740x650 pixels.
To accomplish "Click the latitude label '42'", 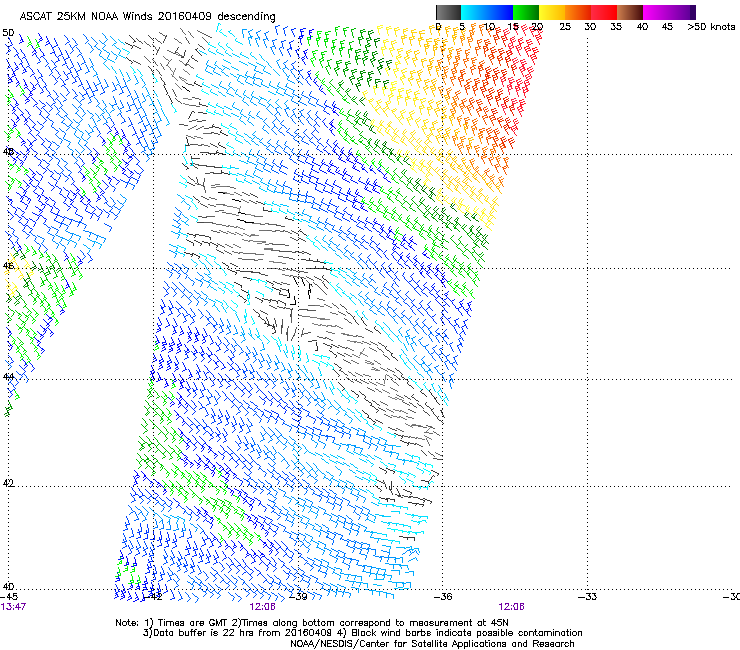I will tap(8, 483).
